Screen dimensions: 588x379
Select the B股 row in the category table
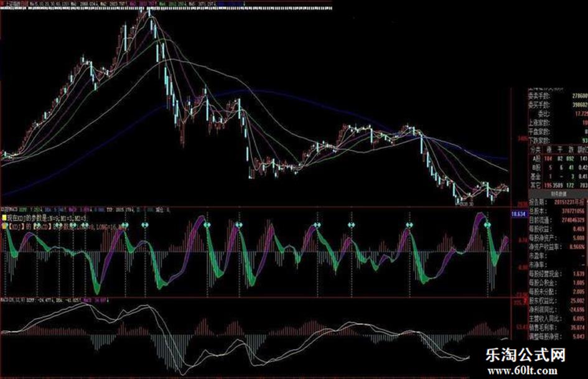(x=558, y=167)
